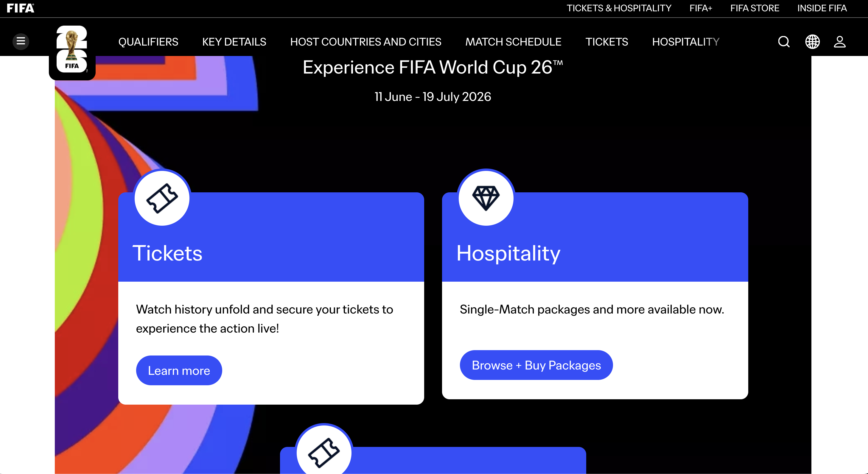The width and height of the screenshot is (868, 474).
Task: Click Browse + Buy Packages
Action: pos(536,365)
